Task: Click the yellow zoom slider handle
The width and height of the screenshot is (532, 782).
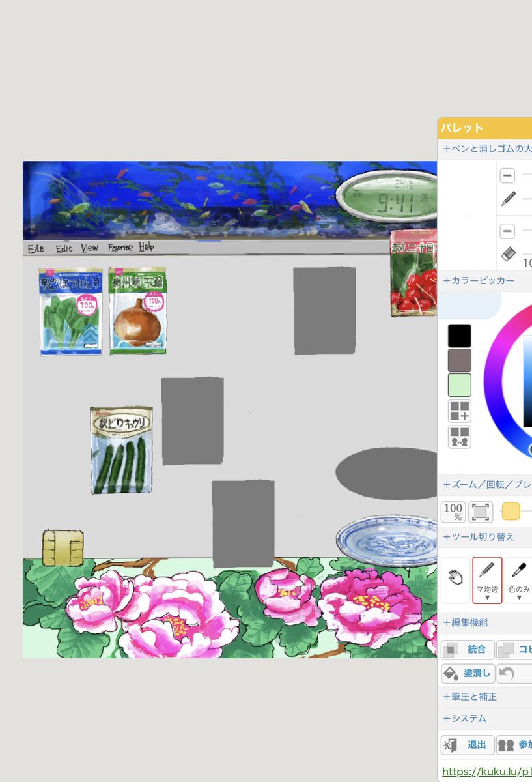Action: coord(511,512)
